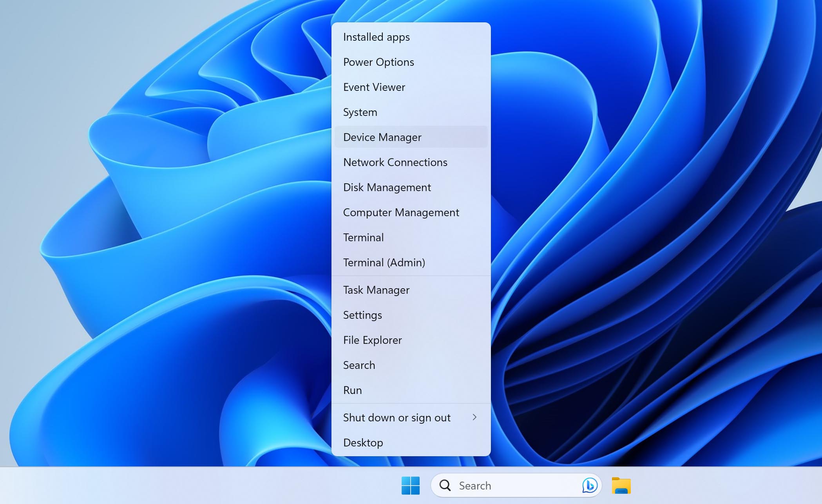
Task: Show Desktop via context menu
Action: 364,442
